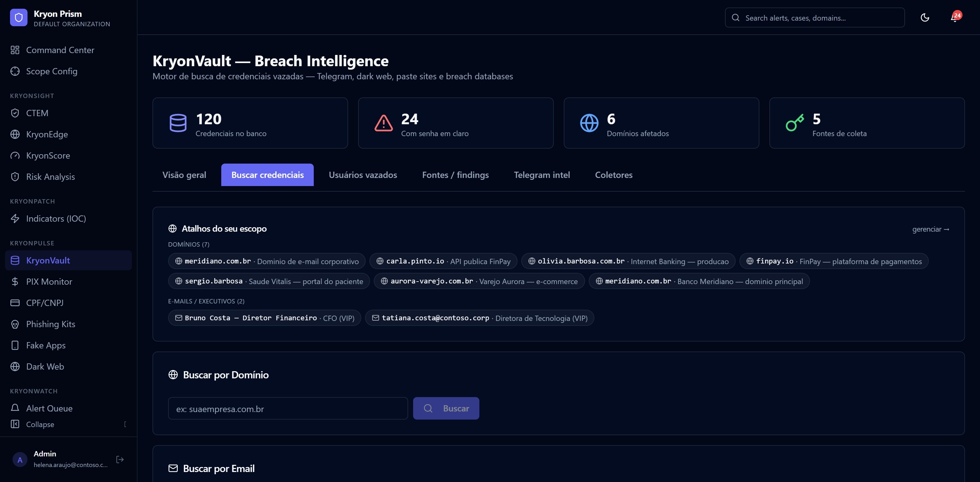Click the KryonScore gauge icon
980x482 pixels.
tap(15, 156)
